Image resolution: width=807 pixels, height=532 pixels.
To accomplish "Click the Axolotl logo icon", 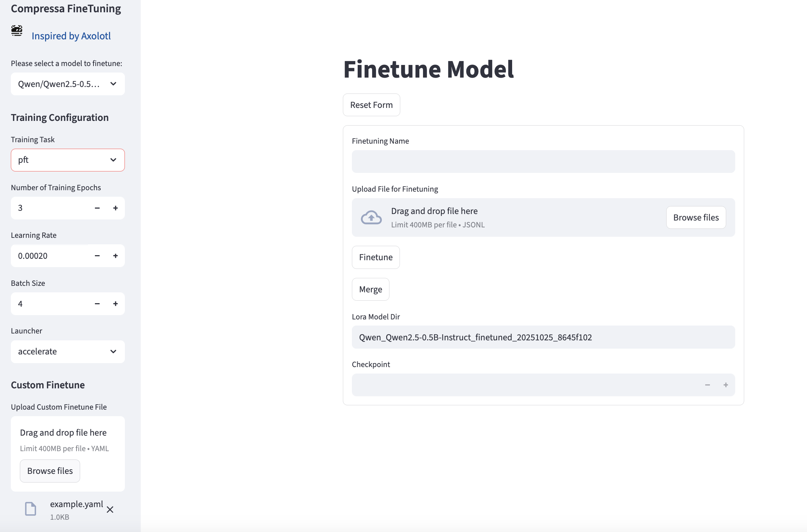I will coord(17,31).
